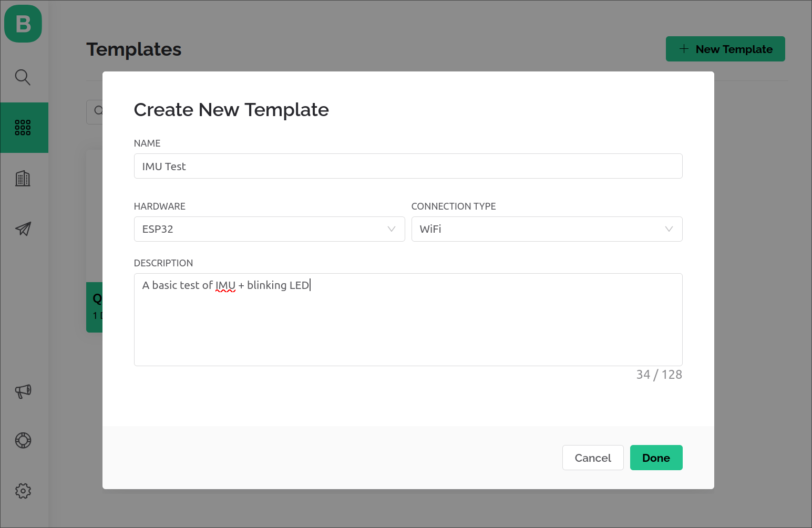Open the megaphone announcements icon
Image resolution: width=812 pixels, height=528 pixels.
tap(23, 391)
